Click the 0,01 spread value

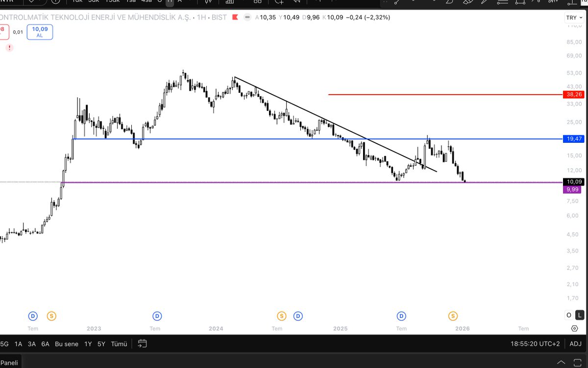[18, 32]
